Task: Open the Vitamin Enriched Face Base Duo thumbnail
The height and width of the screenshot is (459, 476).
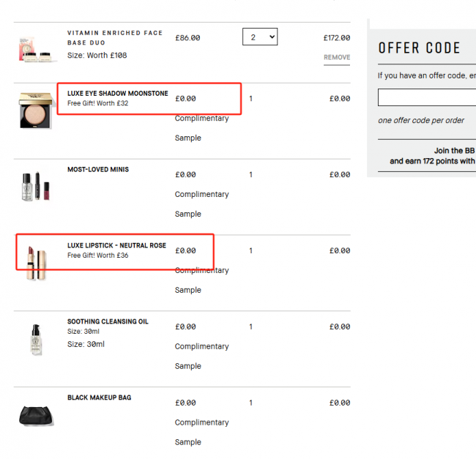Action: click(x=37, y=50)
